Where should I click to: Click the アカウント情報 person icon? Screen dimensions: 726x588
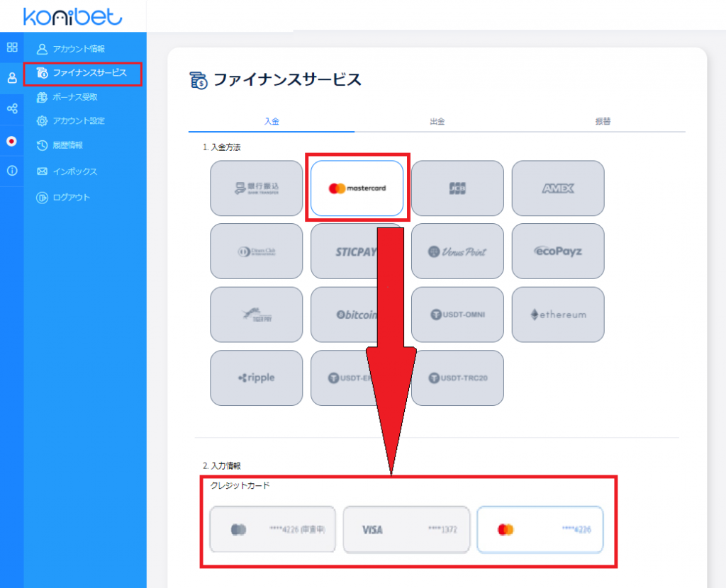(x=42, y=49)
